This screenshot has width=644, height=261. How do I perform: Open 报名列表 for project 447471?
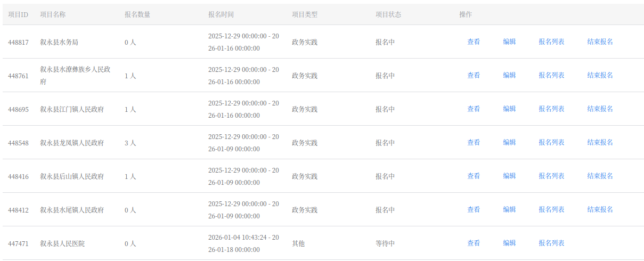click(551, 243)
